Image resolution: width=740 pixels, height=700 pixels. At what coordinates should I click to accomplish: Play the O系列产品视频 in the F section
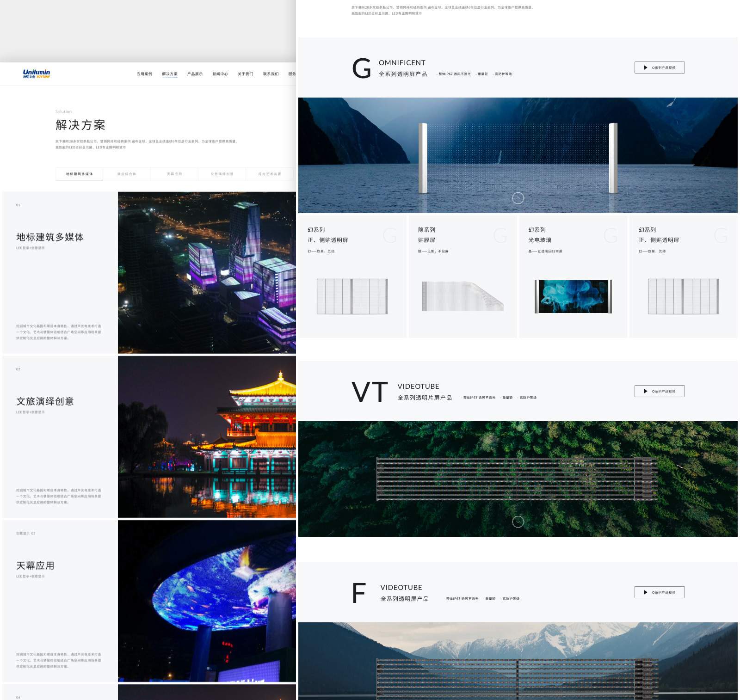(659, 592)
